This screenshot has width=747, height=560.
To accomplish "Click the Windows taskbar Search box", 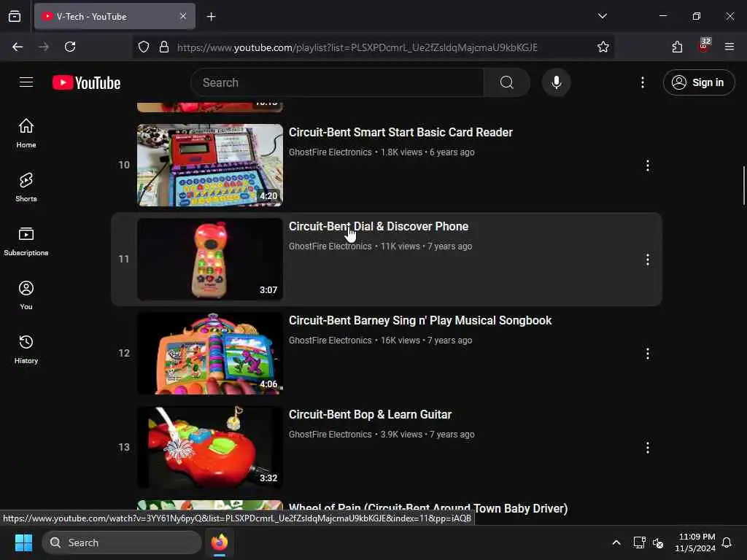I will pos(122,542).
